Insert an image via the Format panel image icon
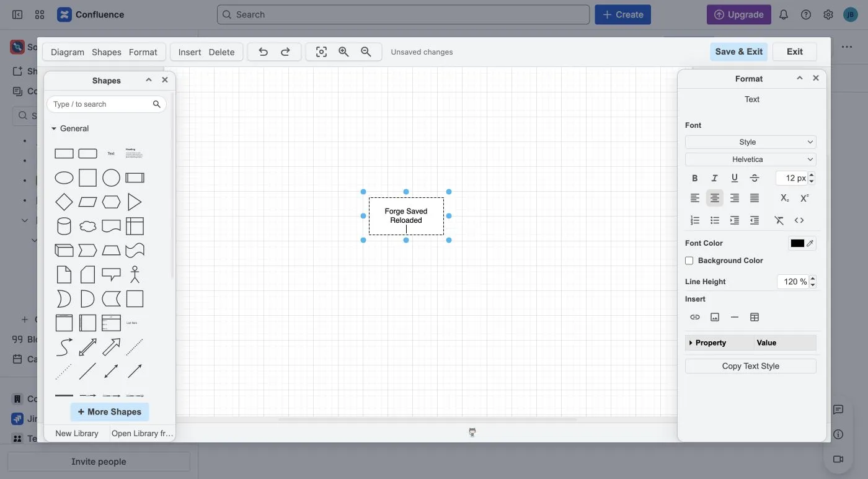Screen dimensions: 868x479 click(x=715, y=317)
